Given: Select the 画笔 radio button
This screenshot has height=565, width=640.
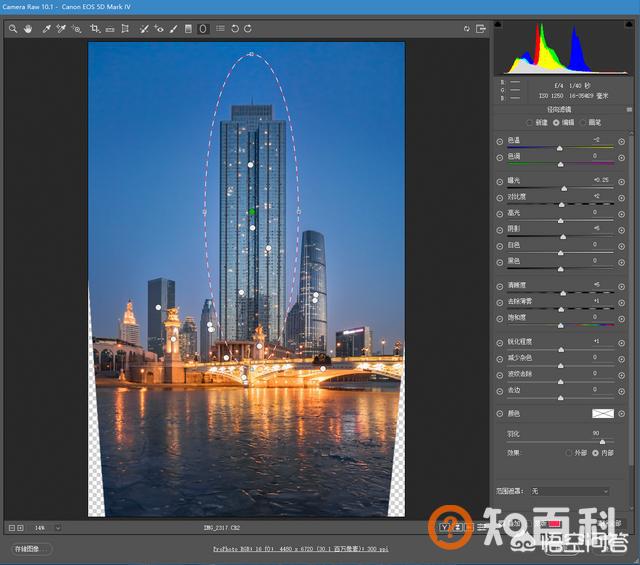Looking at the screenshot, I should [583, 122].
